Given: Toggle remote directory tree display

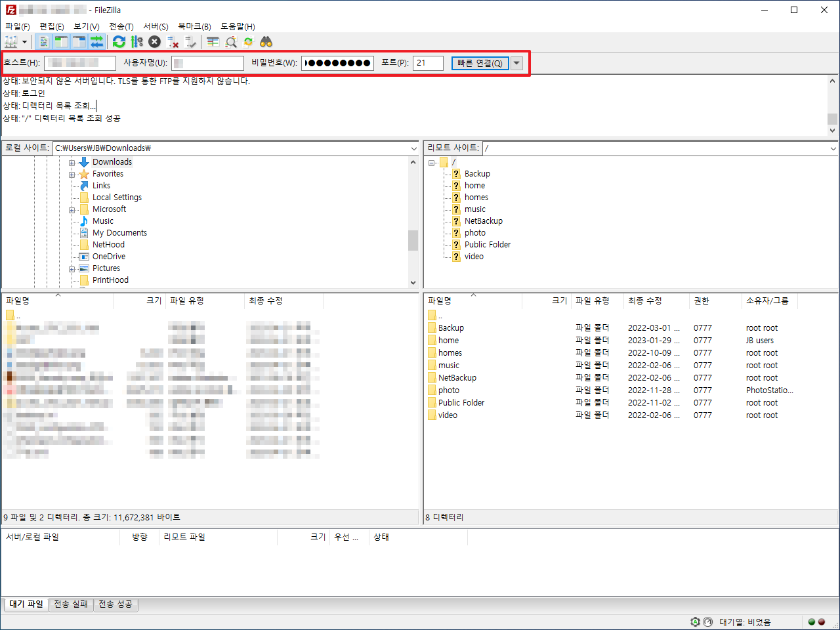Looking at the screenshot, I should (x=79, y=42).
